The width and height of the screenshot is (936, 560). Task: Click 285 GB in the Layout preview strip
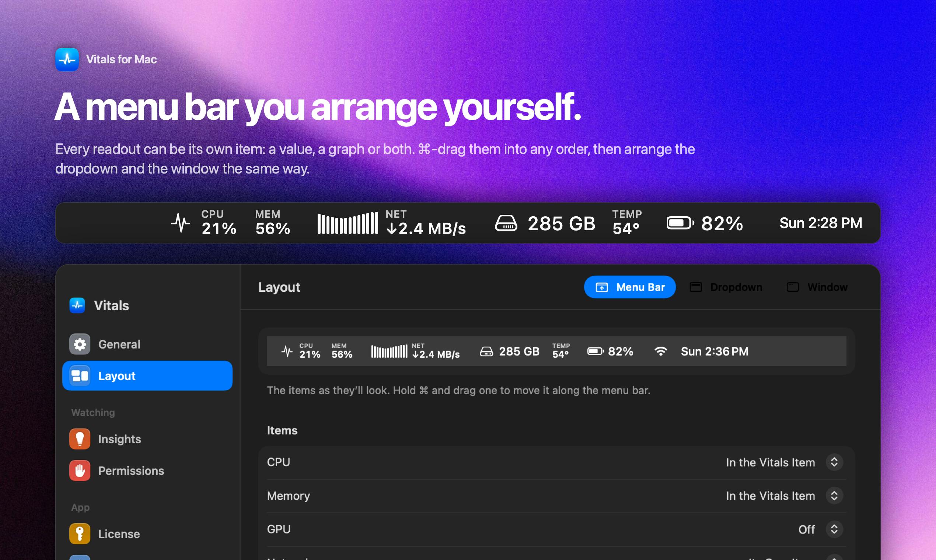519,351
